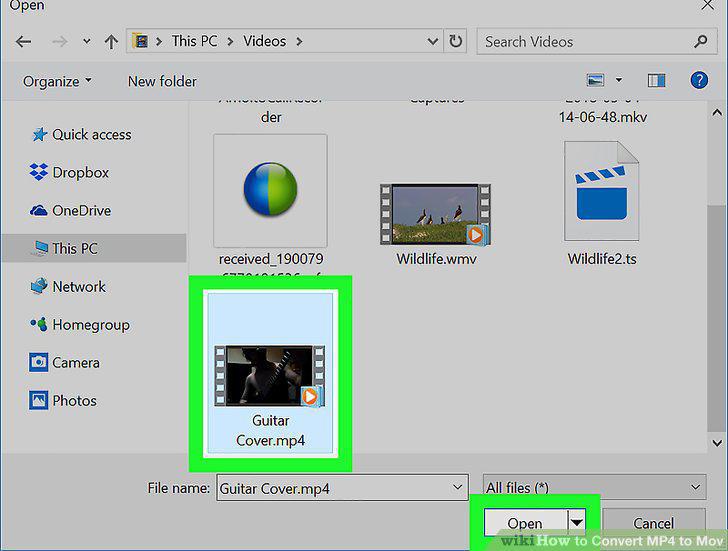
Task: Open the All files type filter
Action: [x=594, y=487]
